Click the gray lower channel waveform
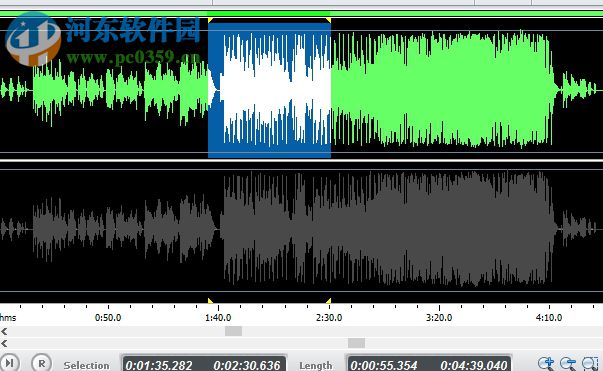603x371 pixels. pos(302,230)
